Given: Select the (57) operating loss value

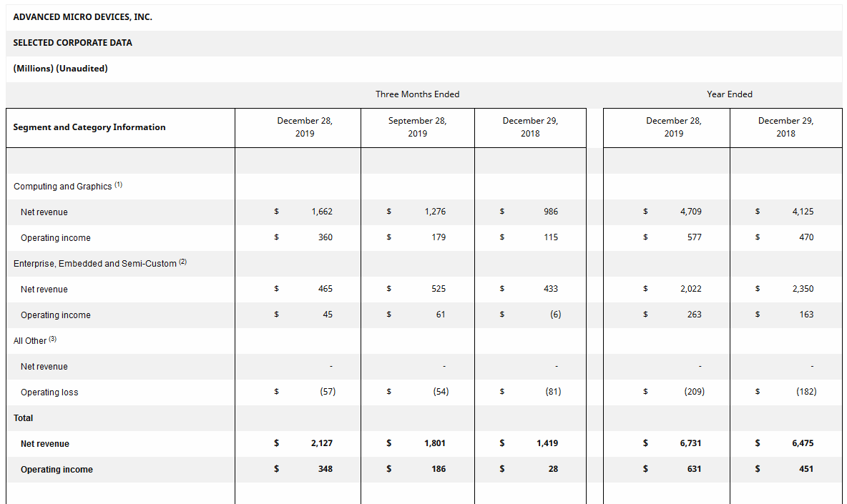Looking at the screenshot, I should pyautogui.click(x=328, y=392).
